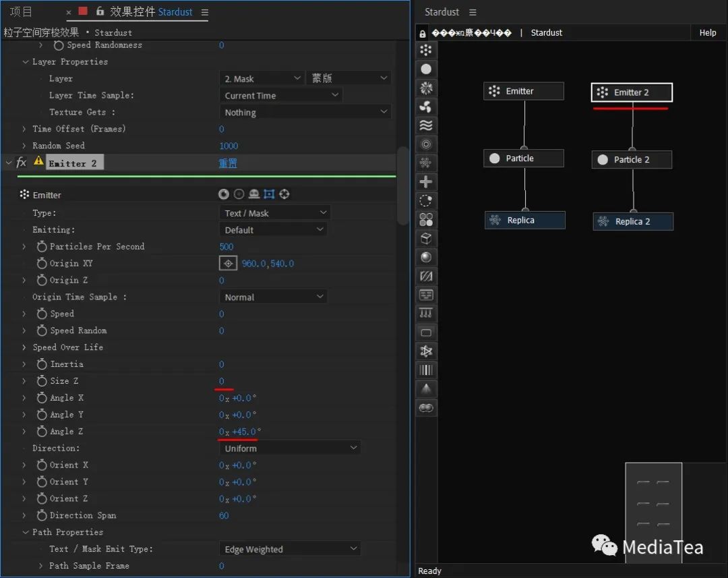Click the blue frame preset icon in Emitter row
This screenshot has width=728, height=578.
click(x=269, y=194)
